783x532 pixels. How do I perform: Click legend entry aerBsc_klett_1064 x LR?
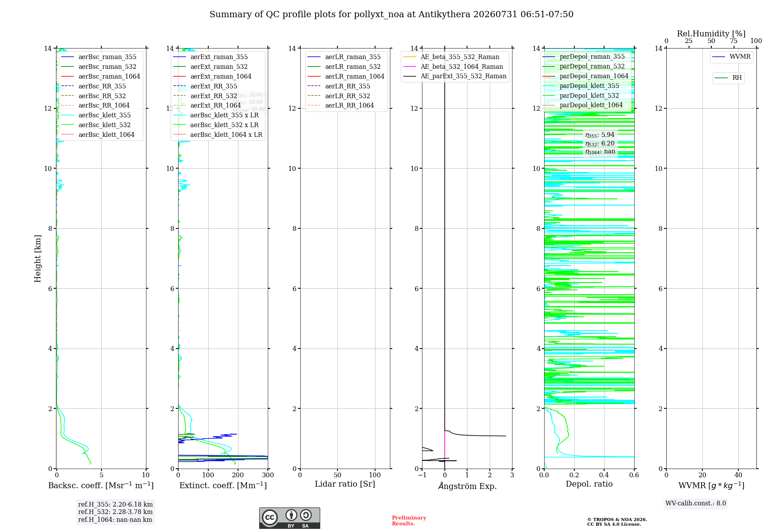tap(218, 135)
